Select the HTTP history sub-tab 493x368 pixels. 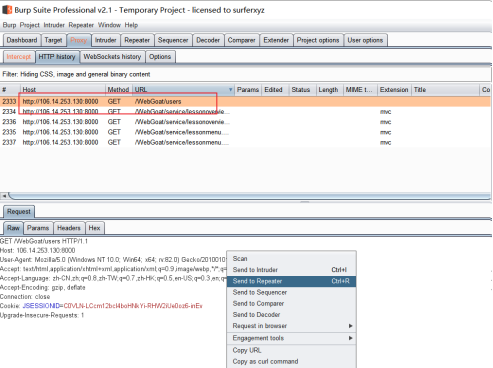tap(57, 57)
